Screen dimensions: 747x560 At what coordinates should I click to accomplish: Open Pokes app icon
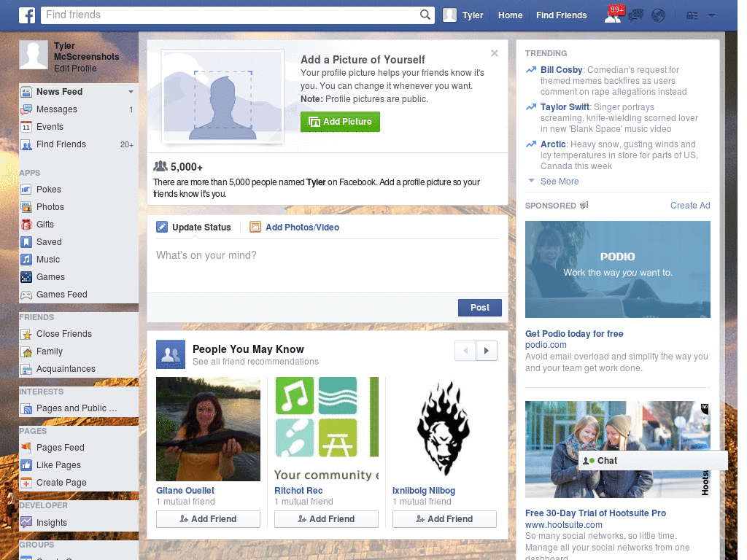(x=26, y=190)
